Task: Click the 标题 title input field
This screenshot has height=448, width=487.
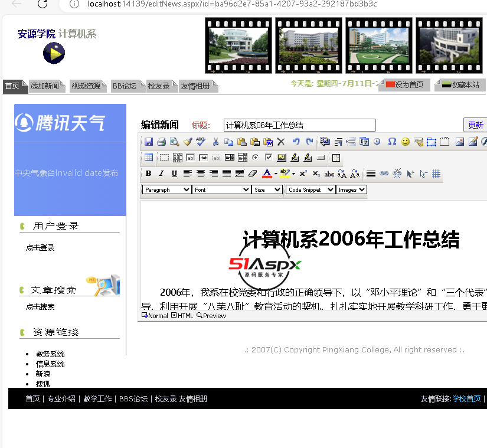Action: 299,125
